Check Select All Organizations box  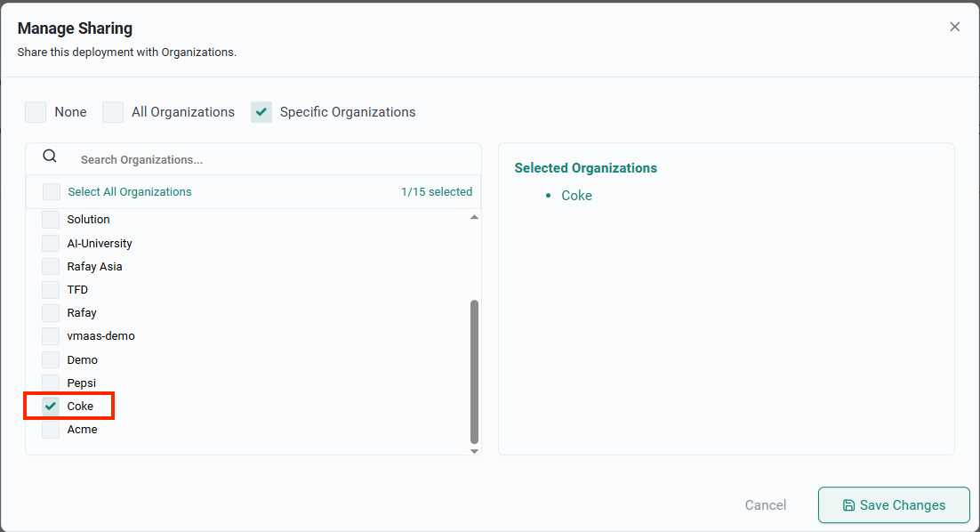52,192
